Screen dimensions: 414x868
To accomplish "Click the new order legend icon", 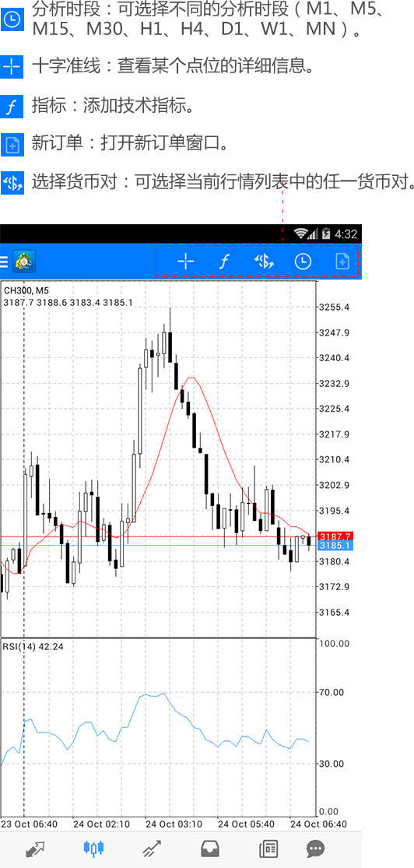I will pos(12,145).
